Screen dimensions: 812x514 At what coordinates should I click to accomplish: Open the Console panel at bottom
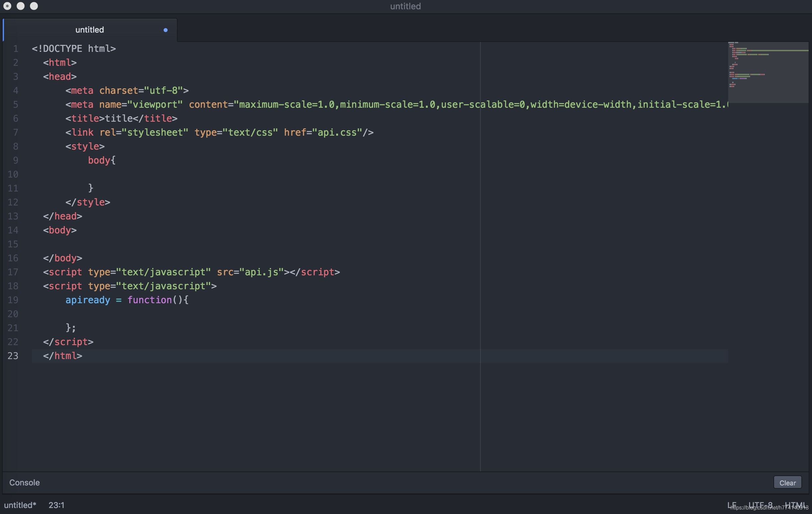click(x=24, y=482)
